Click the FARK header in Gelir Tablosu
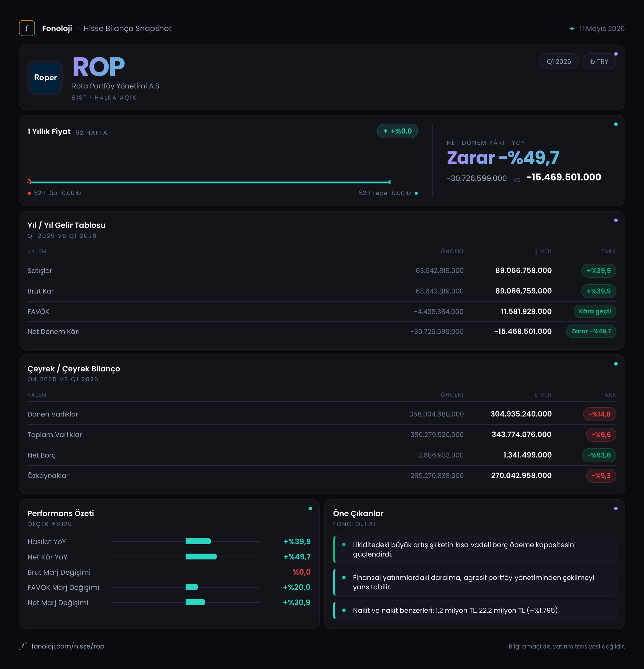Image resolution: width=644 pixels, height=669 pixels. [609, 252]
